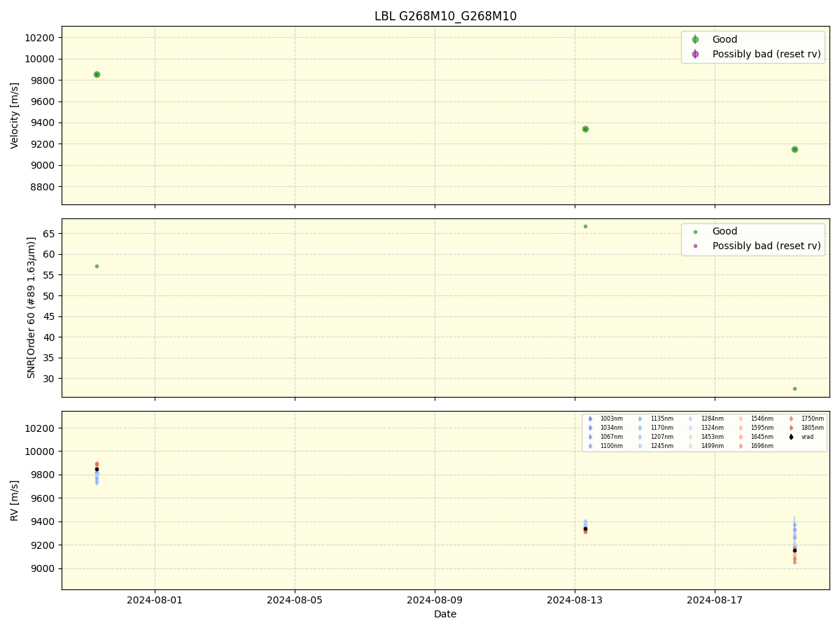
Task: Click the purple 'Possibly bad' marker in SNR legend
Action: click(x=695, y=246)
